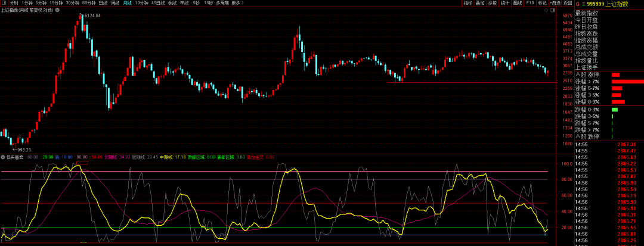Click the green list icon beside code 999999
Screen dimensions: 644x246
583,4
